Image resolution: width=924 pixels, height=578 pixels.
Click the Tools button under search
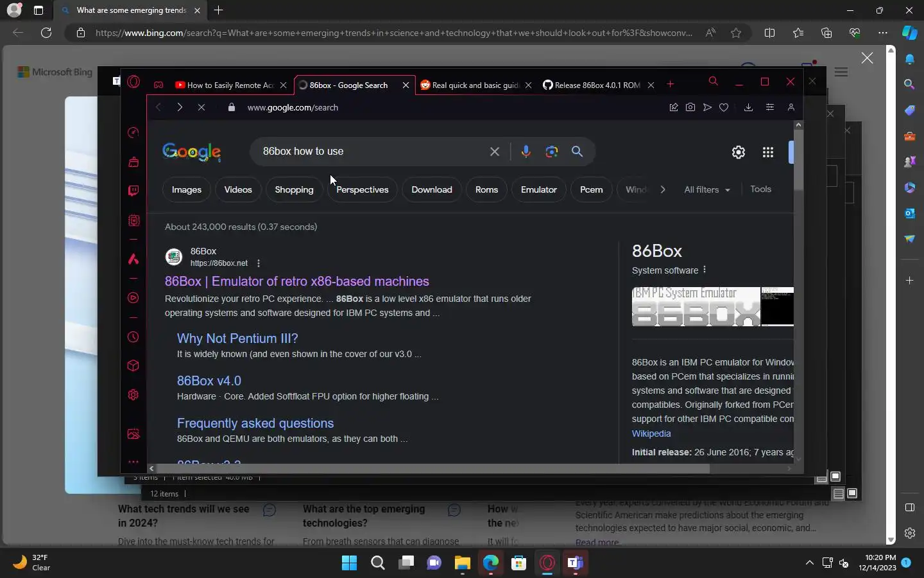[x=760, y=189]
